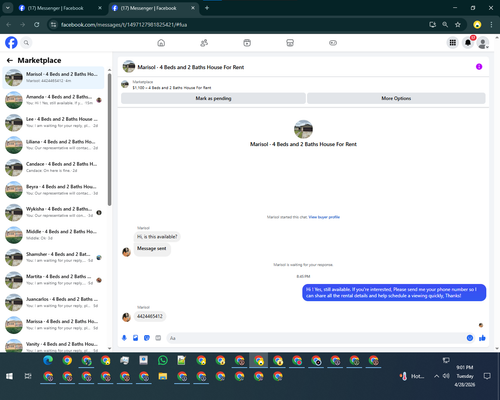Image resolution: width=500 pixels, height=400 pixels.
Task: Open the Windows Start menu
Action: pos(9,376)
